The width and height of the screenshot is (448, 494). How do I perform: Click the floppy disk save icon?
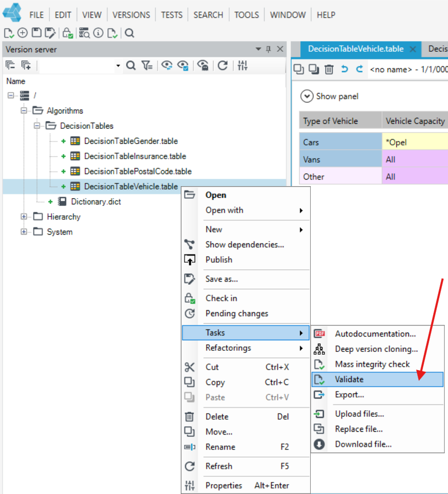(x=36, y=33)
